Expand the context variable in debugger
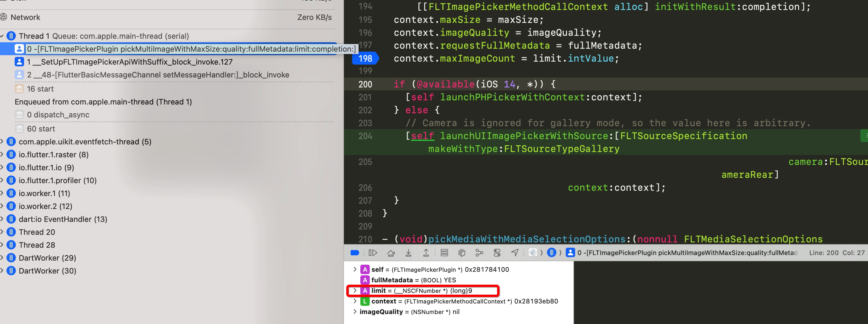The image size is (868, 324). click(354, 301)
